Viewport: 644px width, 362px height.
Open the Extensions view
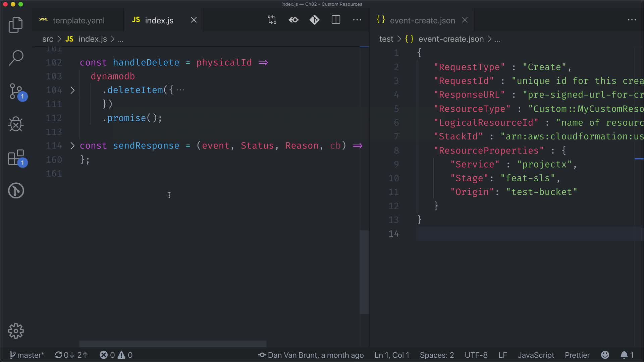point(16,158)
